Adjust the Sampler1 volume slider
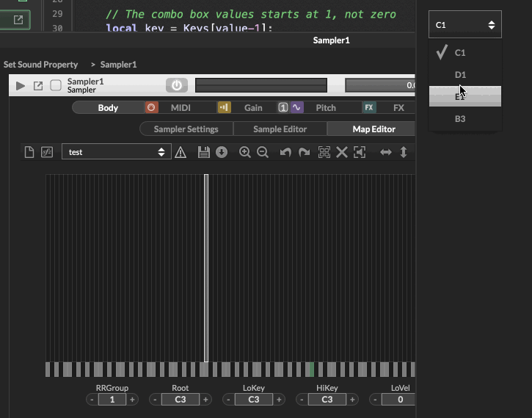This screenshot has width=532, height=418. pos(380,85)
